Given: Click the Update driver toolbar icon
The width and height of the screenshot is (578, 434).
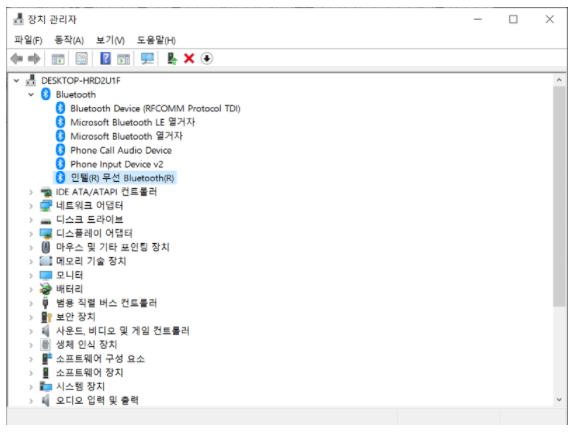Looking at the screenshot, I should [x=172, y=59].
